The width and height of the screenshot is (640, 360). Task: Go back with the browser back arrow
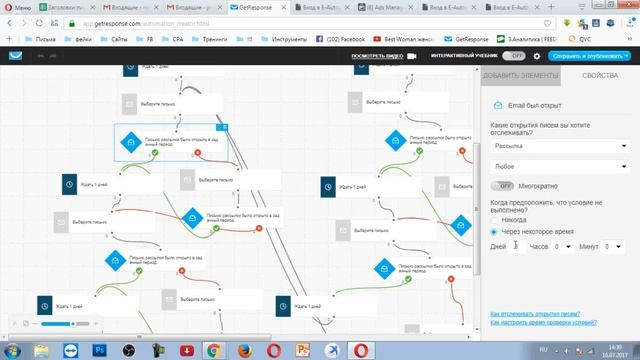coord(10,24)
